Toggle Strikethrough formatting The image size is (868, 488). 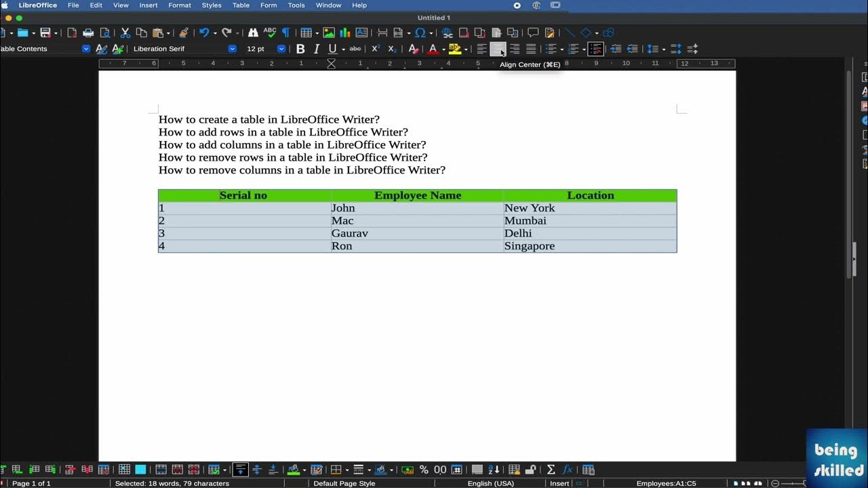click(x=355, y=49)
